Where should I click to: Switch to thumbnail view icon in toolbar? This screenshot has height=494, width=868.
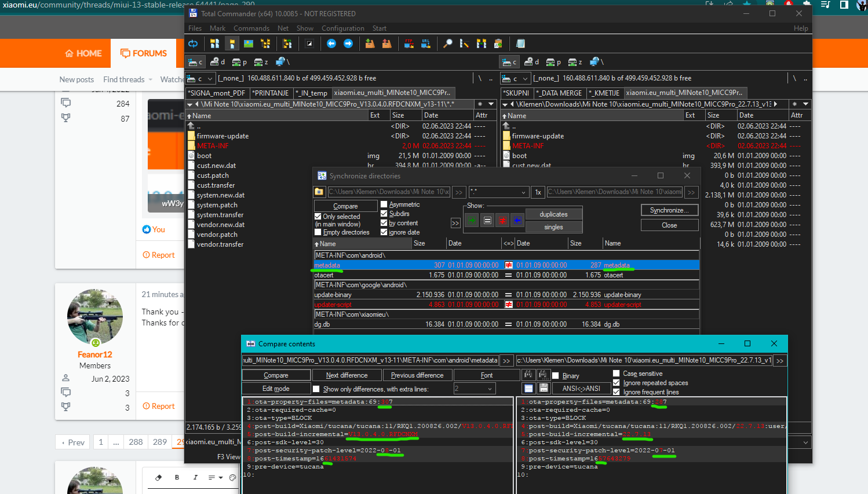(x=249, y=43)
